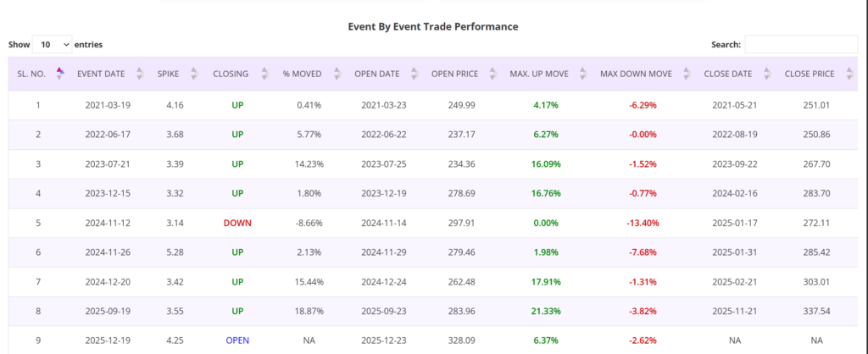Click inside the Search input field
This screenshot has width=868, height=354.
pyautogui.click(x=800, y=44)
